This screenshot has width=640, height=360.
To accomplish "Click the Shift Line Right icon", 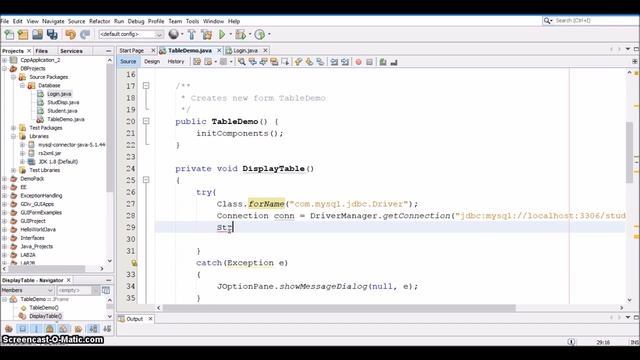I will pyautogui.click(x=345, y=62).
